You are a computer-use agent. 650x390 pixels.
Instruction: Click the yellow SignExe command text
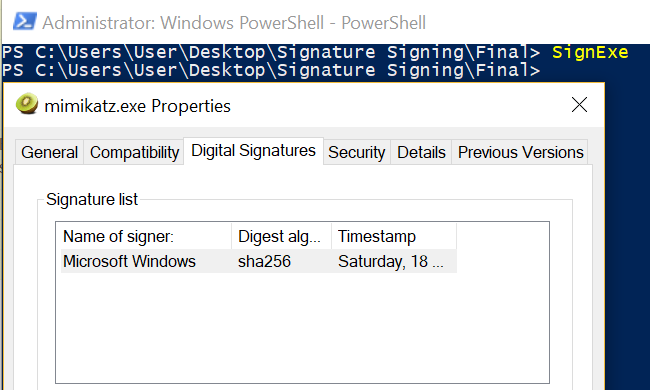point(590,53)
